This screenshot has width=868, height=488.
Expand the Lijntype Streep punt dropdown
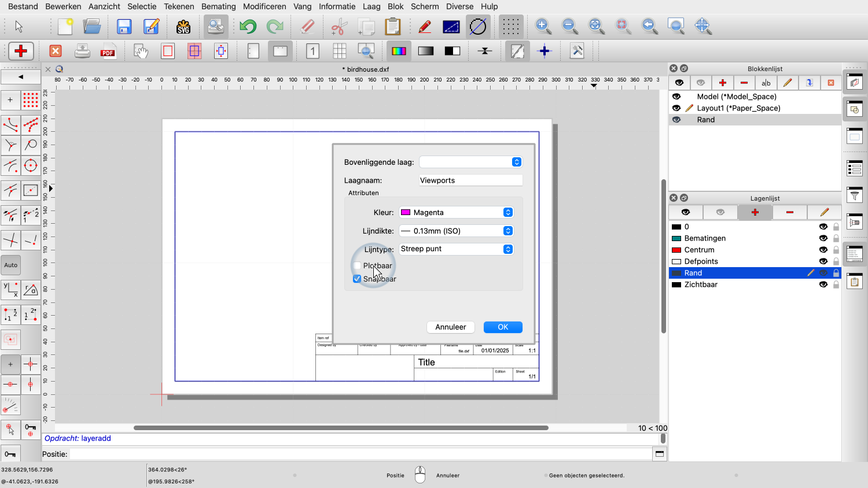point(456,249)
